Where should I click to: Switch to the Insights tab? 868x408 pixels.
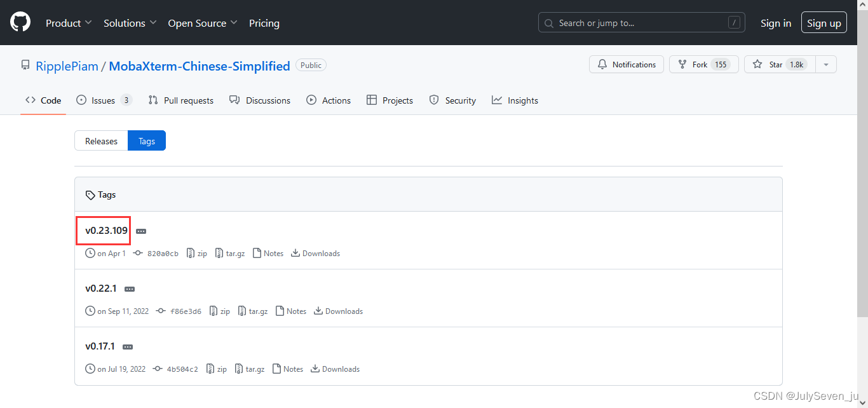coord(515,100)
